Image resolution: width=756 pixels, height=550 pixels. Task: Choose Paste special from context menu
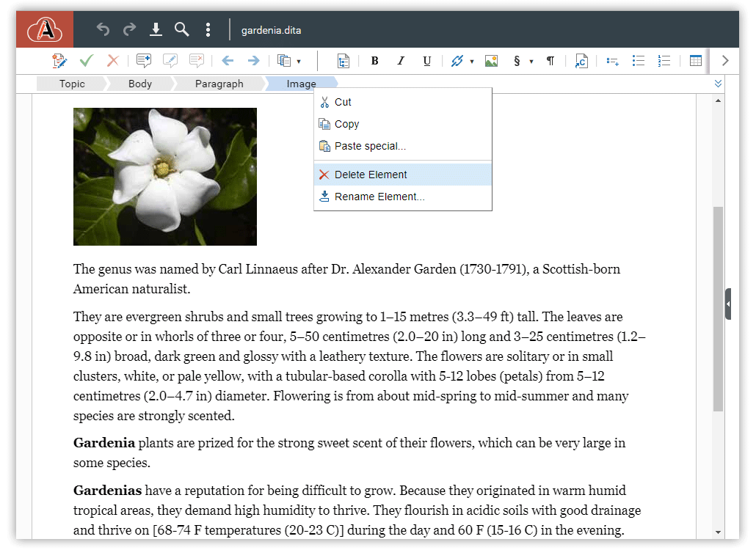click(403, 146)
